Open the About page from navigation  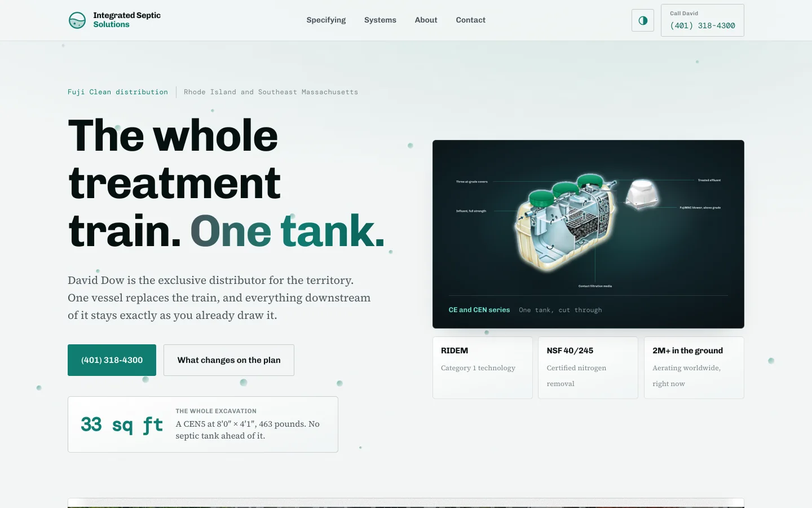point(426,20)
